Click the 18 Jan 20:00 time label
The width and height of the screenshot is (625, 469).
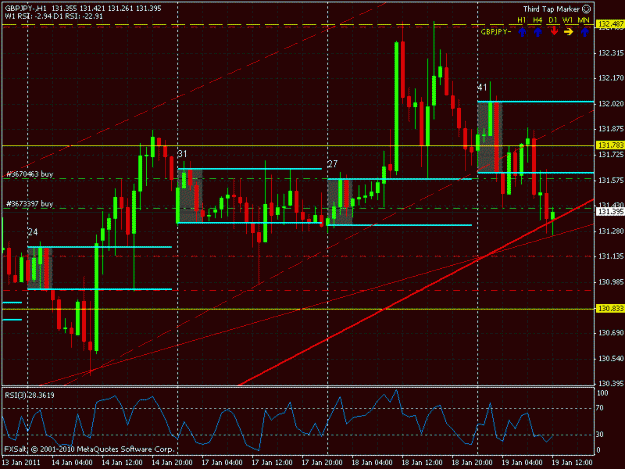[x=472, y=463]
